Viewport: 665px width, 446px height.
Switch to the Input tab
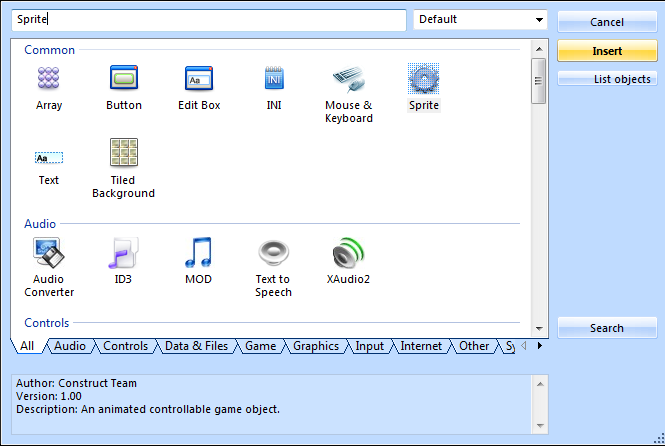369,346
